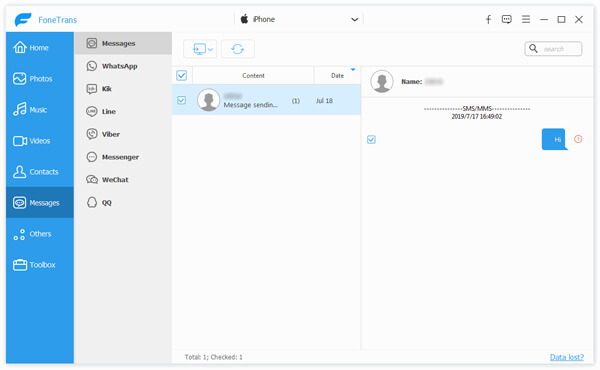Select the Kik messages category
Image resolution: width=600 pixels, height=370 pixels.
point(123,89)
